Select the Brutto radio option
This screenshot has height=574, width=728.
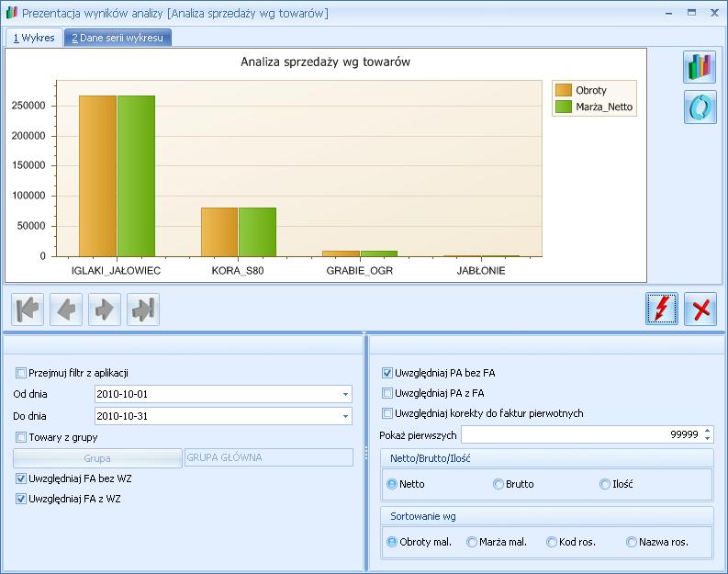[498, 484]
